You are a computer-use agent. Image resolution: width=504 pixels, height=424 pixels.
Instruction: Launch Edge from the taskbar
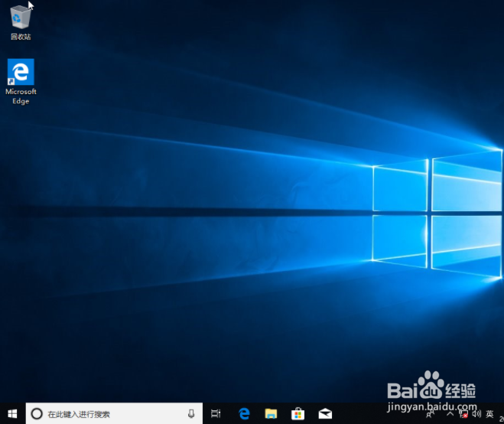(244, 414)
